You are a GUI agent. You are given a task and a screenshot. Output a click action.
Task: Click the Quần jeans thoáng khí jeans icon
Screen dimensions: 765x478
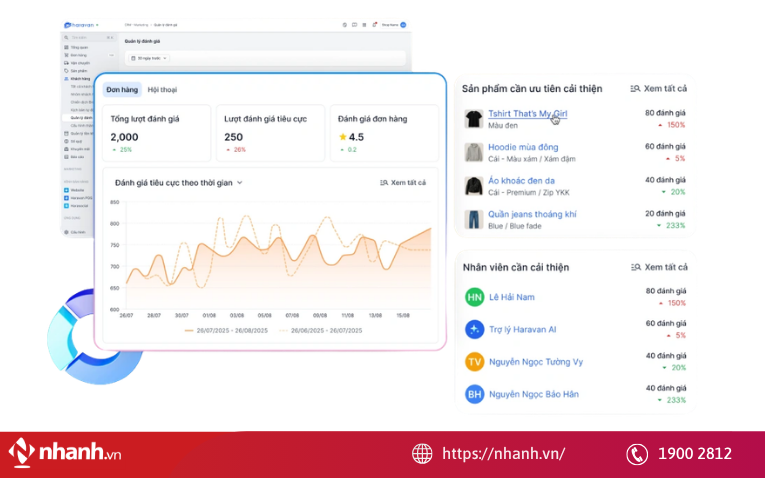click(x=474, y=219)
